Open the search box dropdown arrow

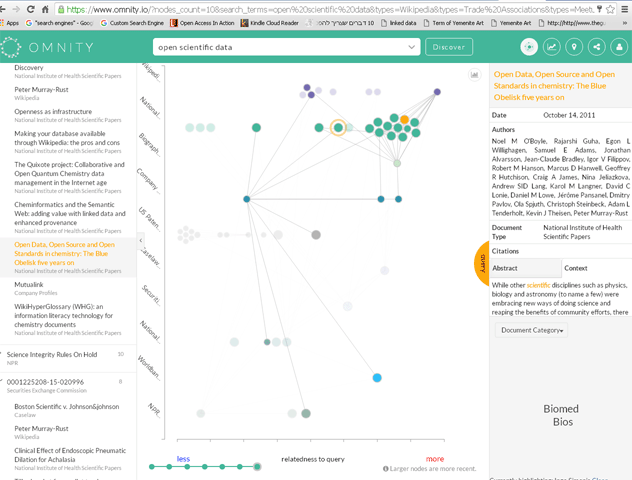pyautogui.click(x=412, y=47)
